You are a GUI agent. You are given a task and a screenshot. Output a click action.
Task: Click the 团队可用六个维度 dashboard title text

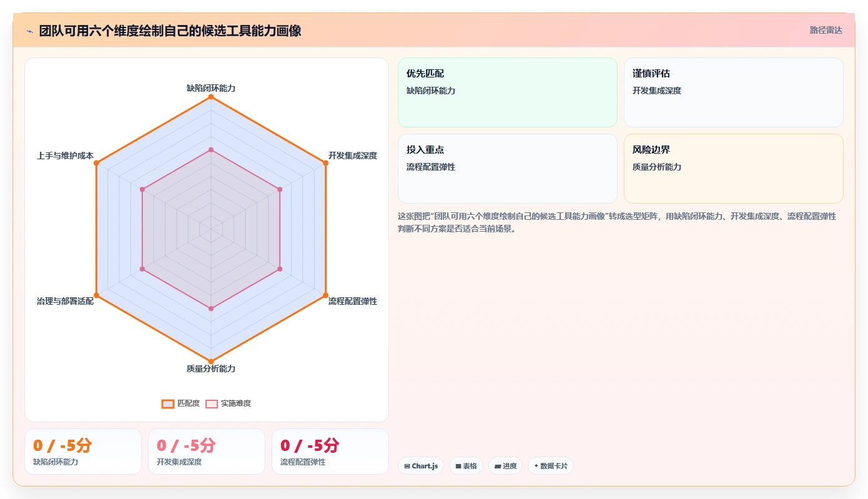click(170, 31)
